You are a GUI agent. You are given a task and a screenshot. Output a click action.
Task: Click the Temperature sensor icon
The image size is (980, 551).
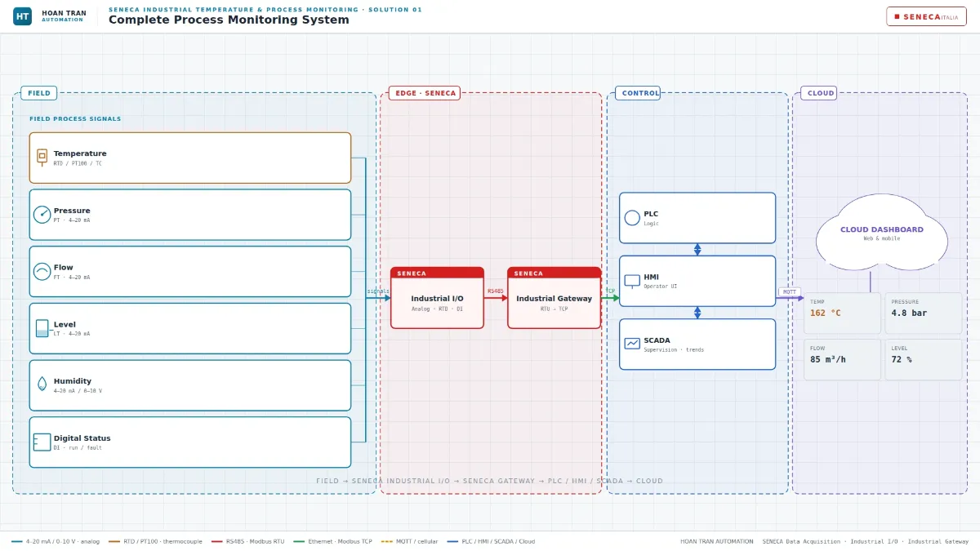coord(42,157)
